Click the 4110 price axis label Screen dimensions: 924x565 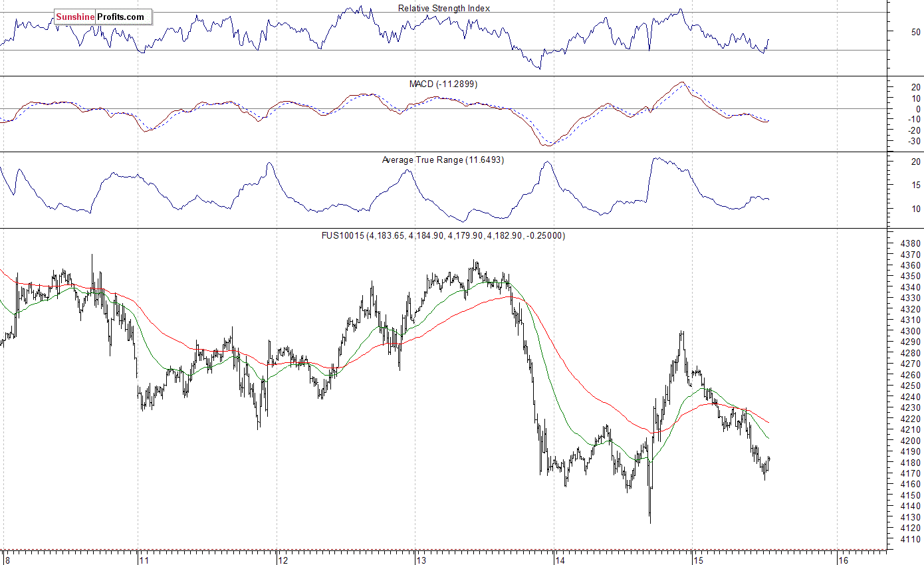(x=909, y=539)
